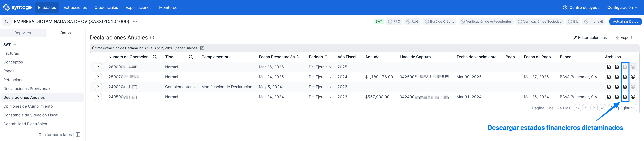The width and height of the screenshot is (644, 141).
Task: Expand the Mar 24, 2025 declaration row
Action: [98, 77]
